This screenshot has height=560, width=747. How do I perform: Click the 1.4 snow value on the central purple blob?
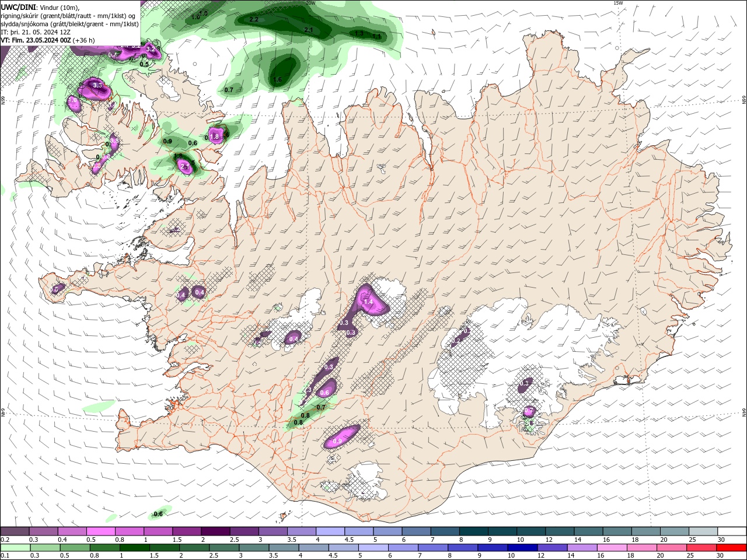click(x=368, y=302)
